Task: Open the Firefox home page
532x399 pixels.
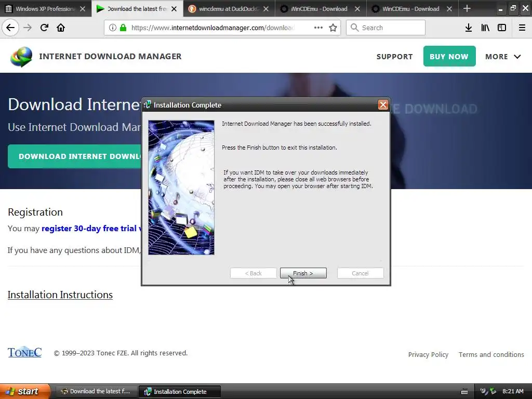Action: [61, 28]
